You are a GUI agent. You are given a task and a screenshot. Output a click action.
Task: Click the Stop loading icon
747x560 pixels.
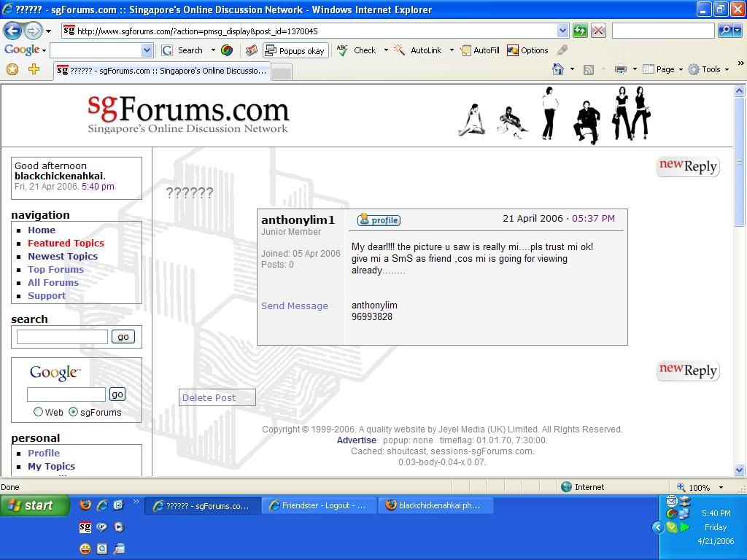598,31
